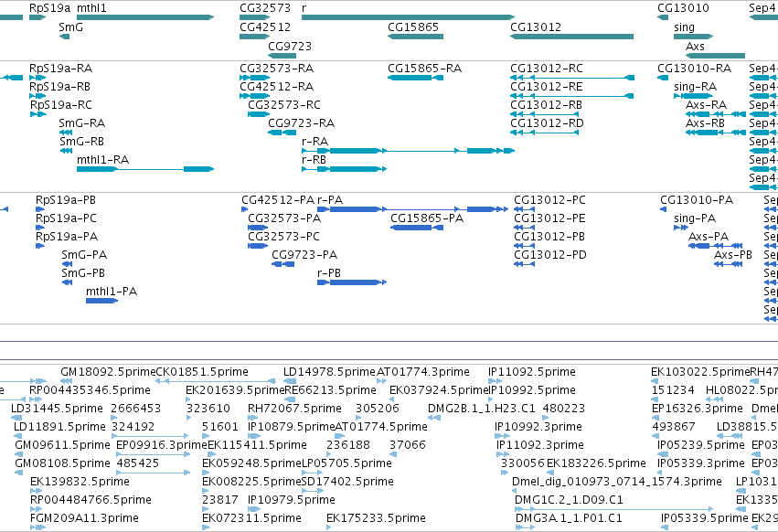
Task: Click the CG15865-RA transcript
Action: pyautogui.click(x=415, y=78)
